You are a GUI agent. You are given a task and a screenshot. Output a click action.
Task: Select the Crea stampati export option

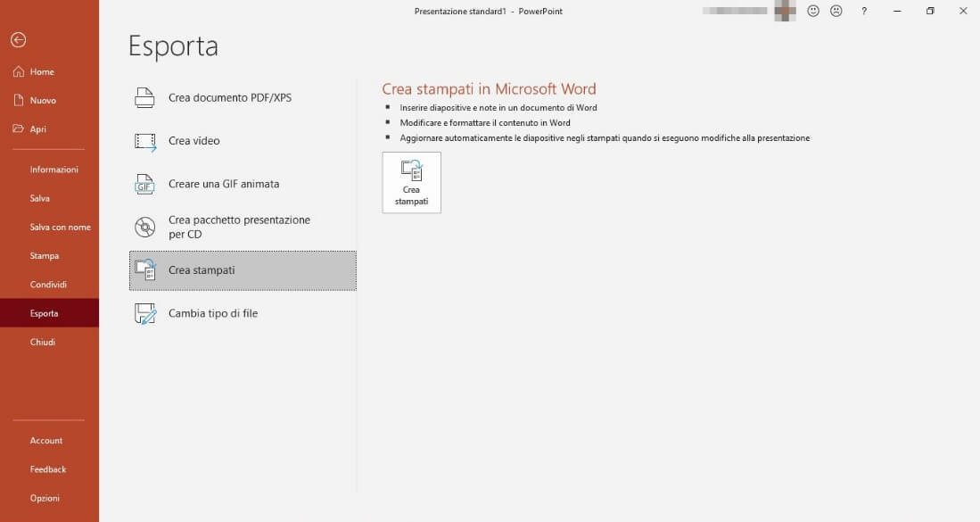(243, 270)
